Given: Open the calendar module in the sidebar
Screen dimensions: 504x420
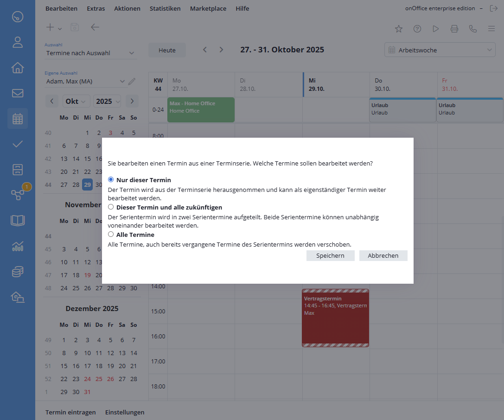Looking at the screenshot, I should coord(18,119).
